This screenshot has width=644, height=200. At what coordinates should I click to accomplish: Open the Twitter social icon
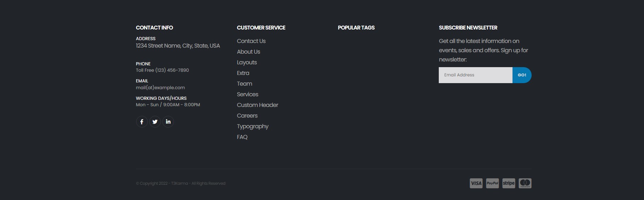[155, 122]
